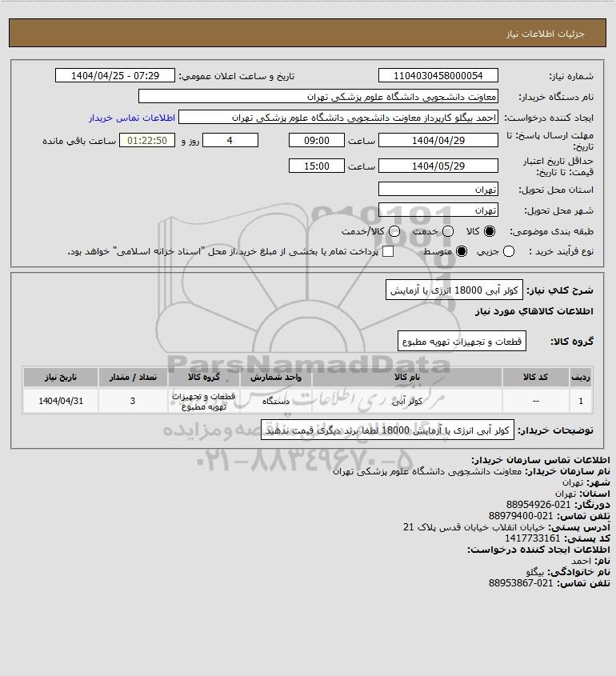Click the price validity date 1404/05/29 field
The width and height of the screenshot is (616, 676).
[x=438, y=166]
